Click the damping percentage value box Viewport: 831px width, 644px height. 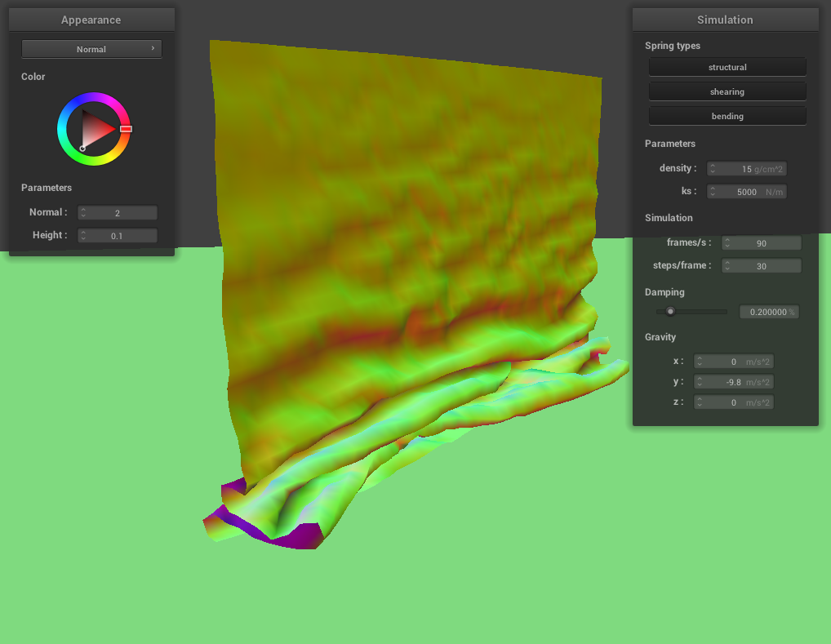click(769, 312)
